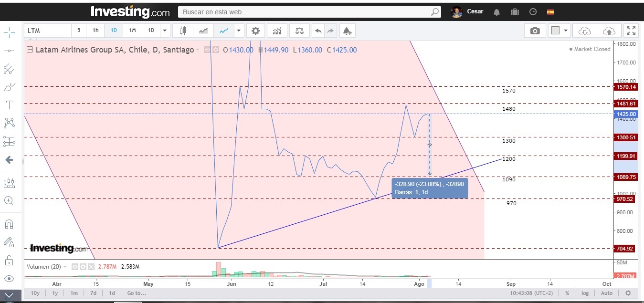The image size is (644, 303).
Task: Open the prediction and measurement tools
Action: (x=9, y=141)
